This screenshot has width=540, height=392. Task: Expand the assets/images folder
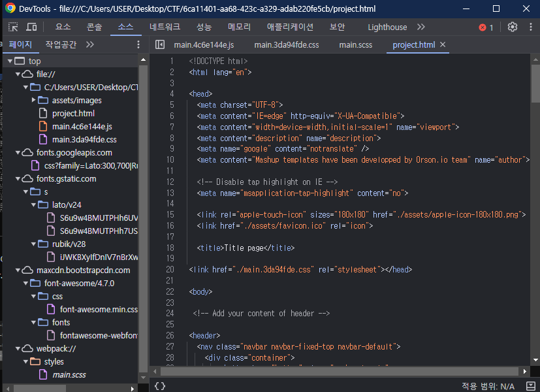(x=34, y=100)
